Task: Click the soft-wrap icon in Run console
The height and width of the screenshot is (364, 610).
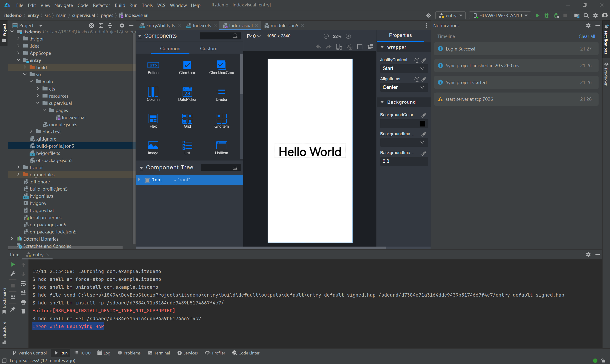Action: point(23,284)
